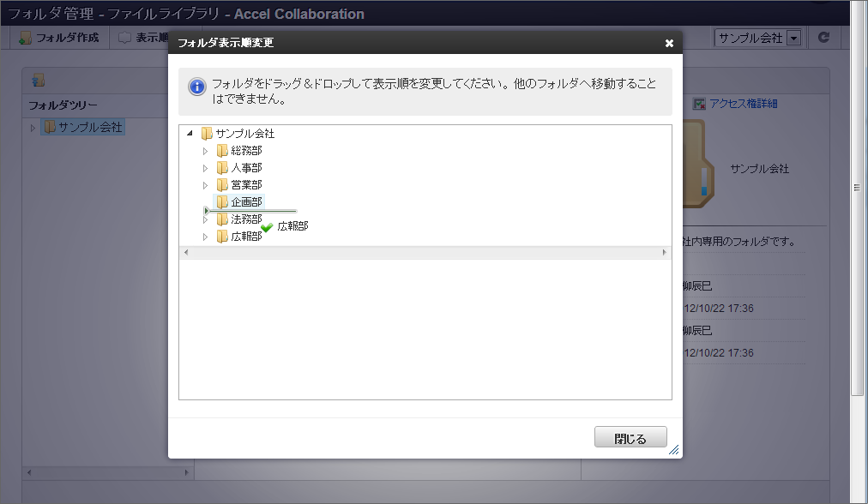The width and height of the screenshot is (868, 504).
Task: Select 企画部 label in tree
Action: (x=246, y=202)
